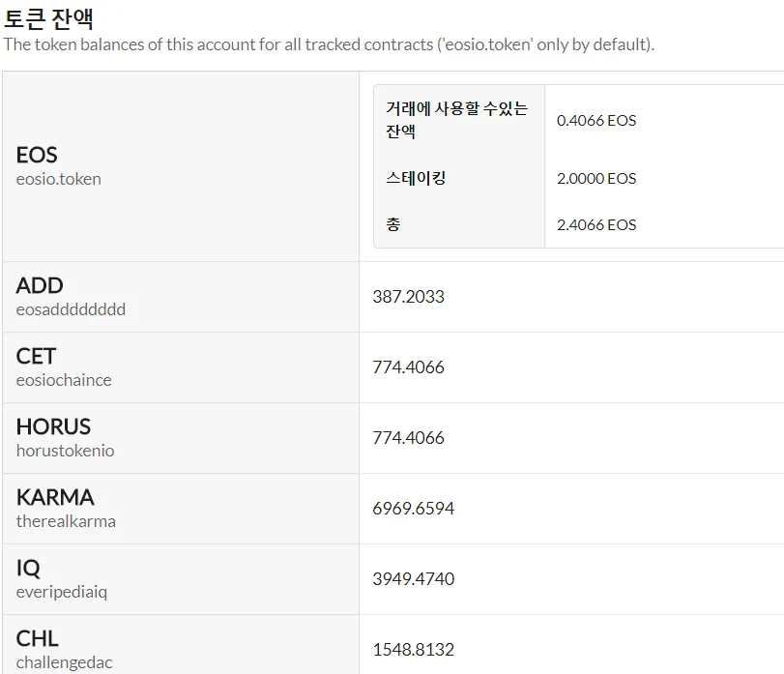The image size is (784, 674).
Task: Select the IQ token label
Action: coord(28,568)
